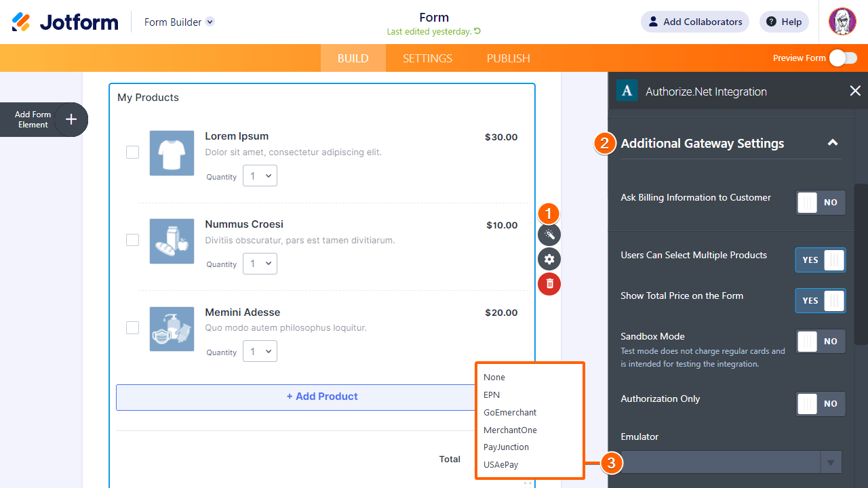Collapse the Additional Gateway Settings section
Image resolution: width=868 pixels, height=488 pixels.
[833, 142]
